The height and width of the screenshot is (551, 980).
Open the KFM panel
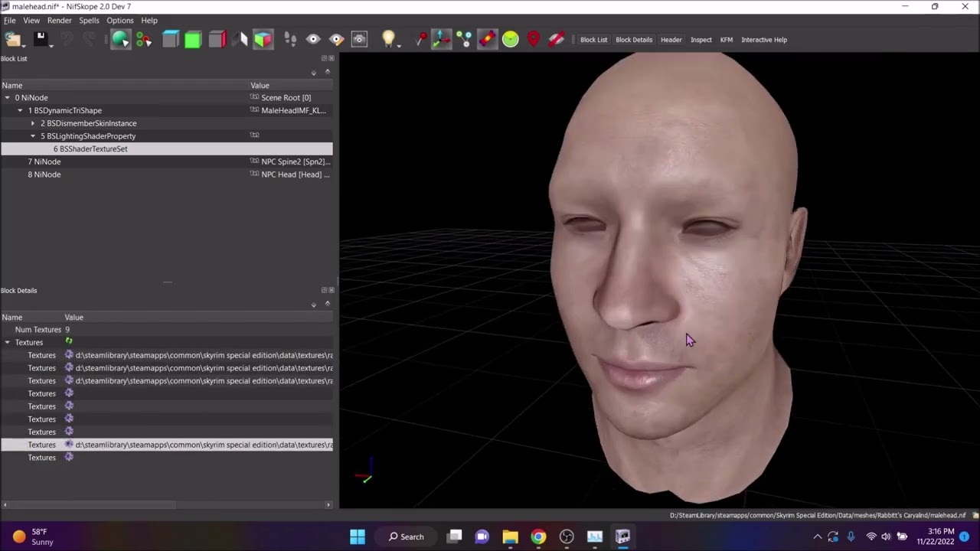point(726,40)
